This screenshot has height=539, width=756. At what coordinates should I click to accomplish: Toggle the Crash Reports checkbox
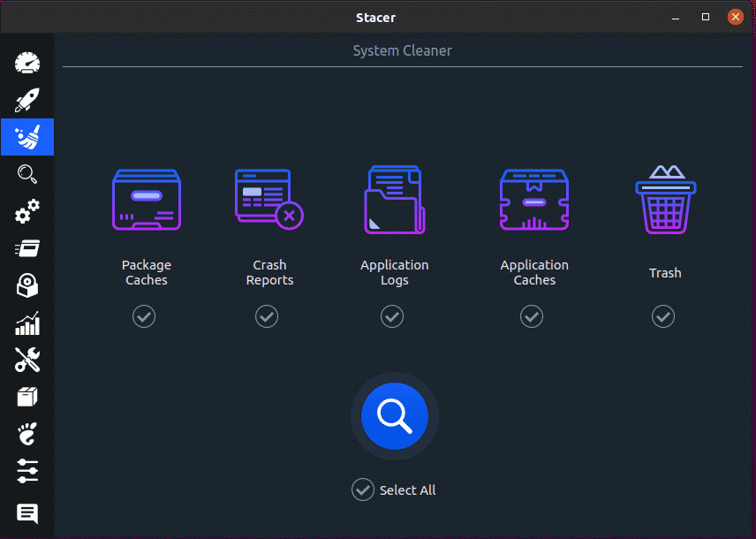267,316
